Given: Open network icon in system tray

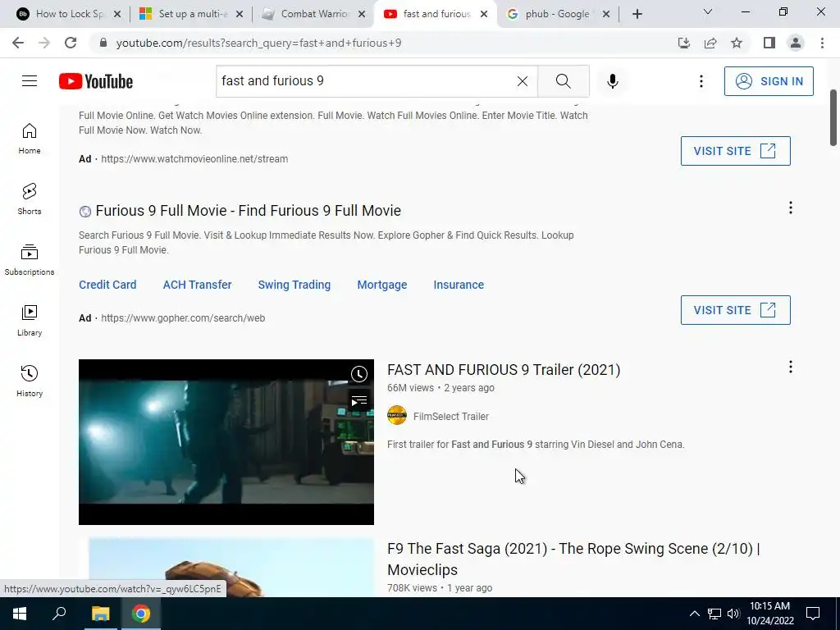Looking at the screenshot, I should [x=714, y=614].
